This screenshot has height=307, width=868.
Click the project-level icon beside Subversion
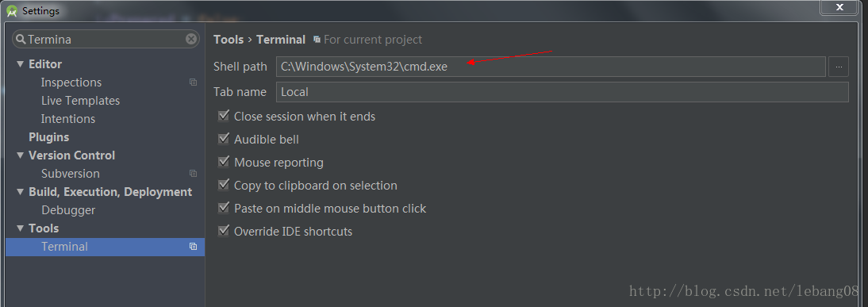tap(193, 174)
